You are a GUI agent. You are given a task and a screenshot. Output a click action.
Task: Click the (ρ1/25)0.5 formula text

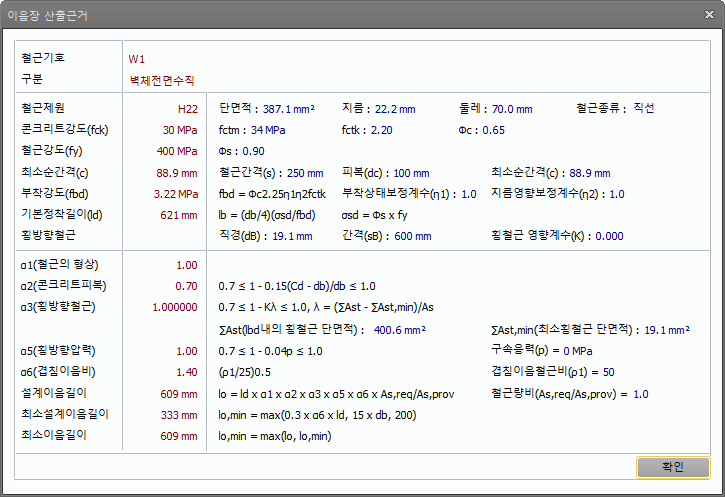click(x=245, y=373)
